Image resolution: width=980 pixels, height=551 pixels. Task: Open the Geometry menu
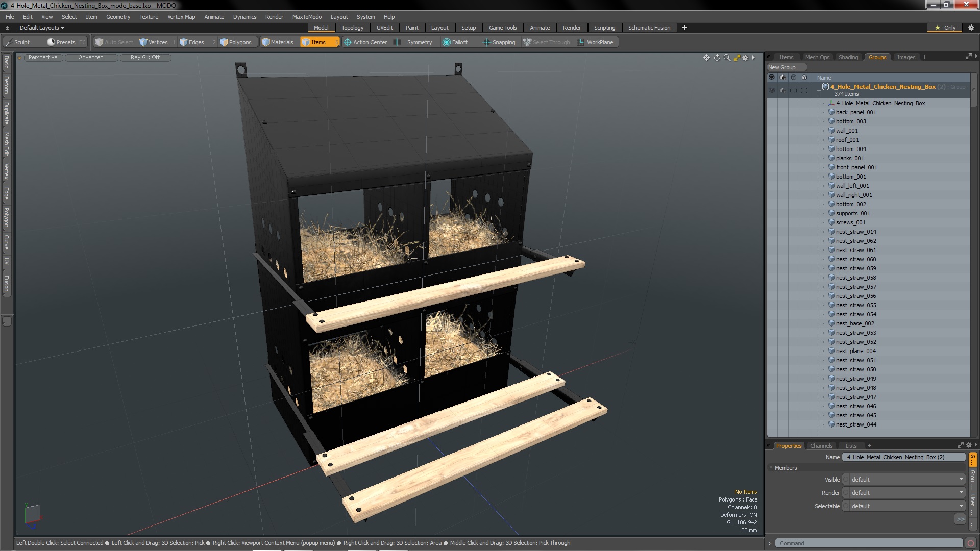(x=118, y=17)
